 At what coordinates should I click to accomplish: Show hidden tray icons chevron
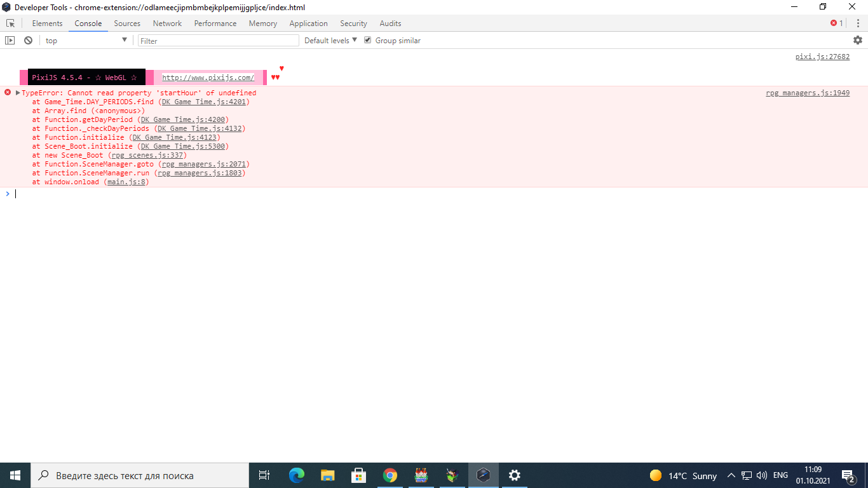pos(731,475)
